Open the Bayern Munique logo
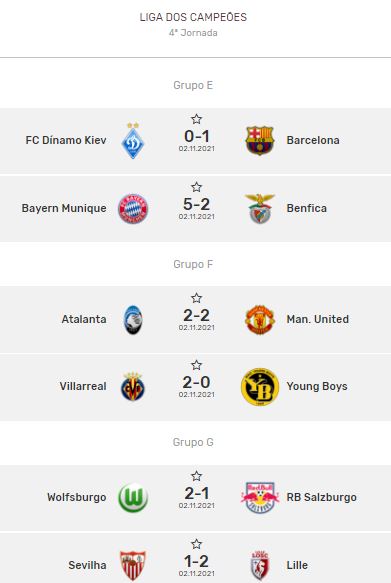Image resolution: width=391 pixels, height=583 pixels. pos(133,209)
